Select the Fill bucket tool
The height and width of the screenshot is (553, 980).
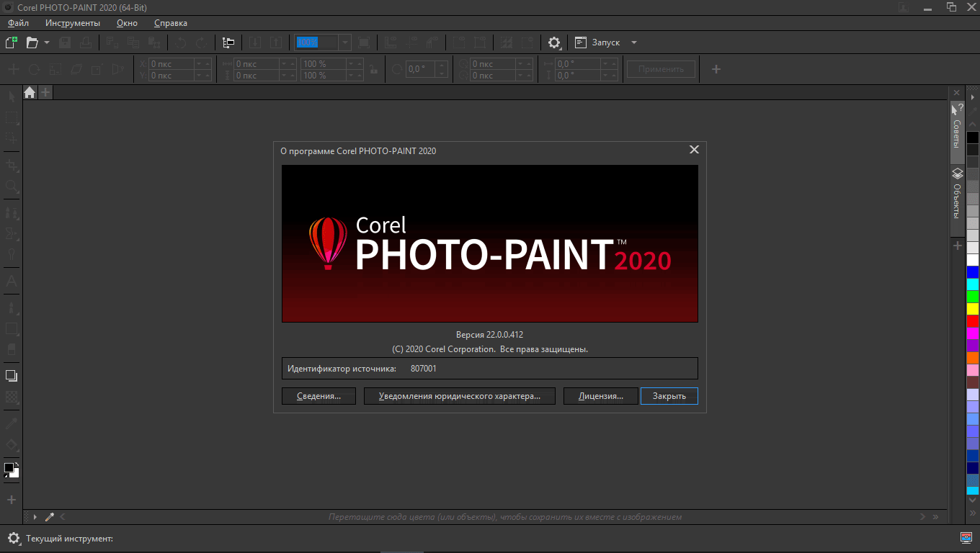point(12,444)
